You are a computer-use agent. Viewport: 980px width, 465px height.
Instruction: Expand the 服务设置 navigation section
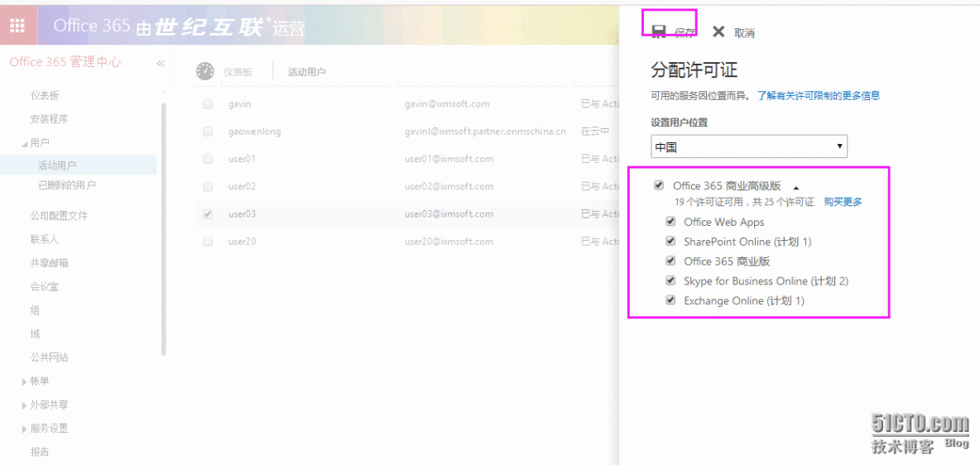24,429
